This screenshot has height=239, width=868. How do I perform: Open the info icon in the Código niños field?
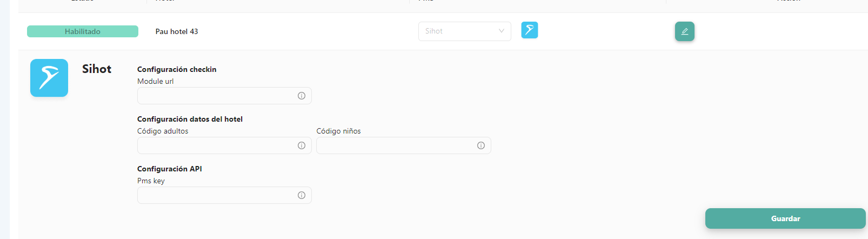click(x=481, y=145)
